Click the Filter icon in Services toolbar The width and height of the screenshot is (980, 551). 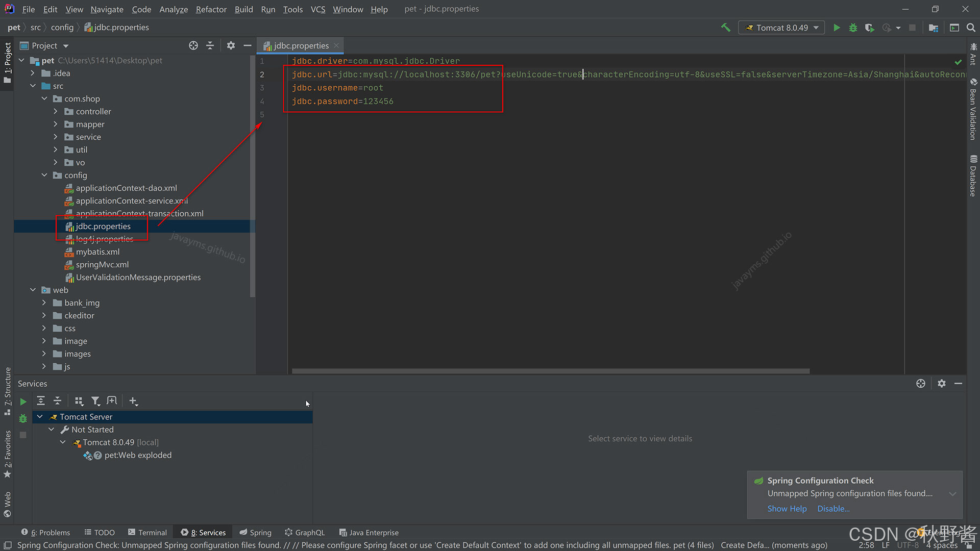click(x=95, y=401)
